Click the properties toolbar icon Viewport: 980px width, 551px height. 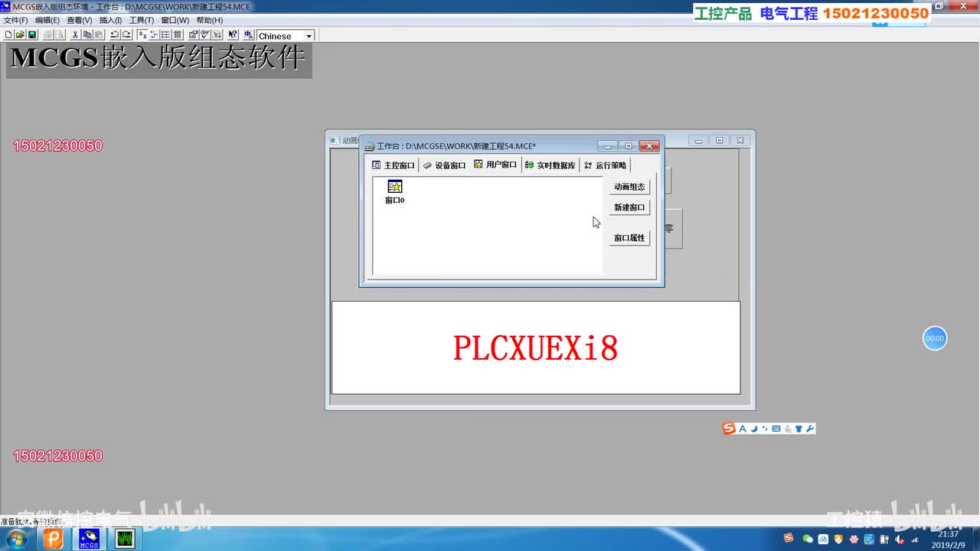point(194,35)
